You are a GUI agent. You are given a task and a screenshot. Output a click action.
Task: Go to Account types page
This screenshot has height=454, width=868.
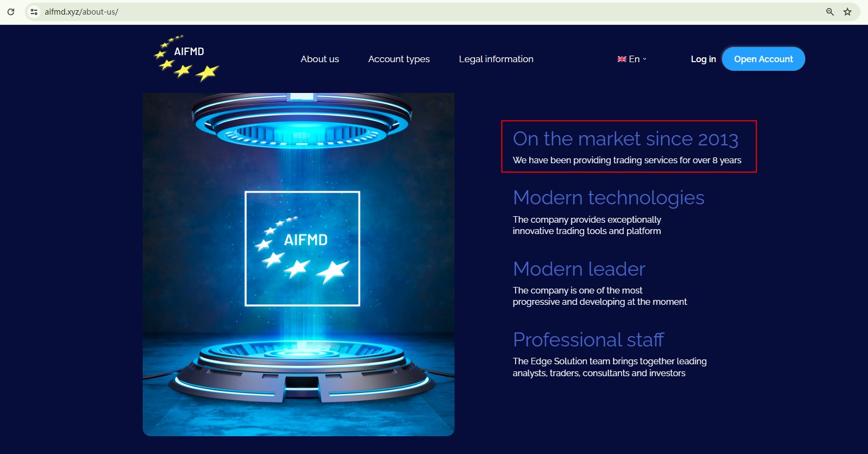point(399,59)
